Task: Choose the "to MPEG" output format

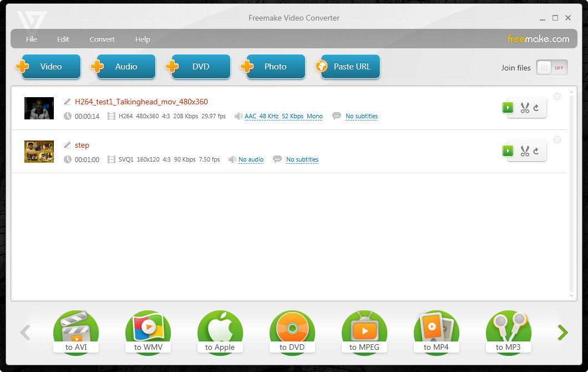Action: pos(364,332)
